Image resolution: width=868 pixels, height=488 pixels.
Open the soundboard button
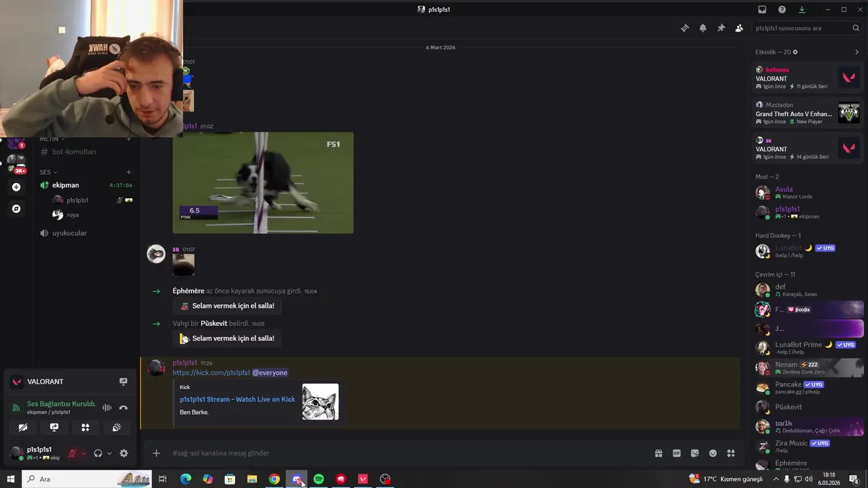point(117,428)
